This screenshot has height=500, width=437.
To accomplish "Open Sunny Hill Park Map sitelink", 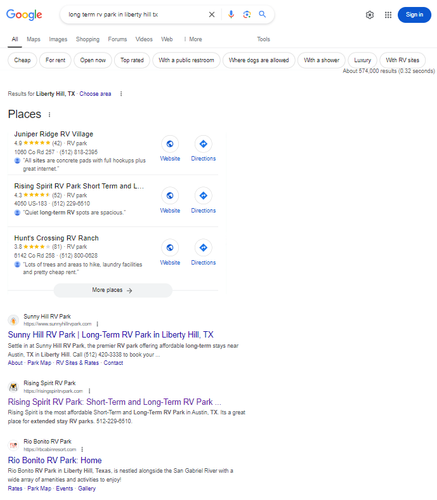I will click(x=39, y=363).
